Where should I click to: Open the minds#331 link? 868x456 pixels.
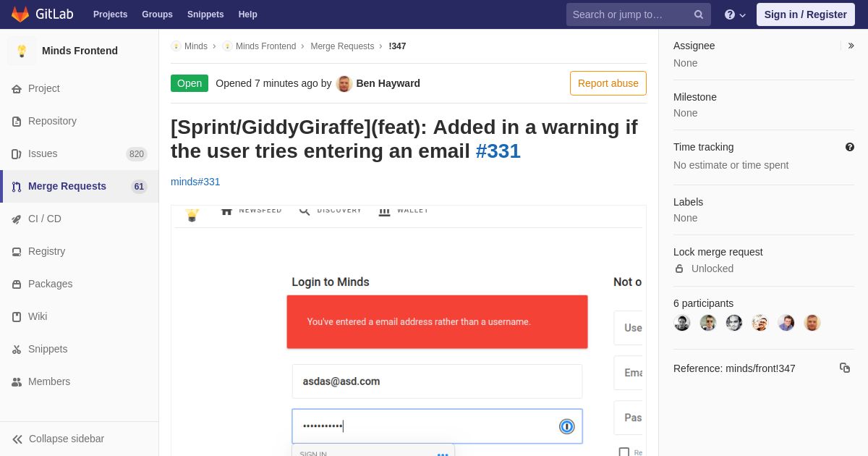point(195,182)
